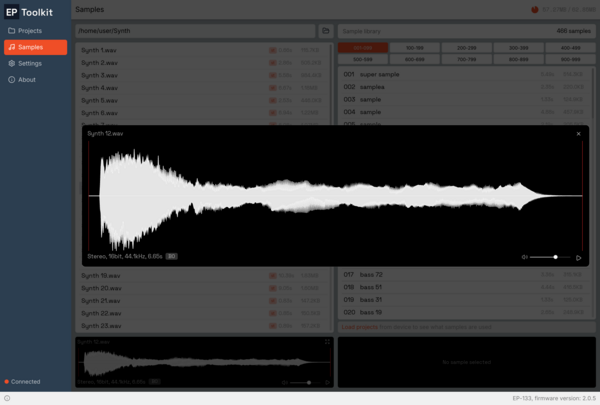Screen dimensions: 600x405
Task: Click the red icon on Synth 23.wav row
Action: 272,326
